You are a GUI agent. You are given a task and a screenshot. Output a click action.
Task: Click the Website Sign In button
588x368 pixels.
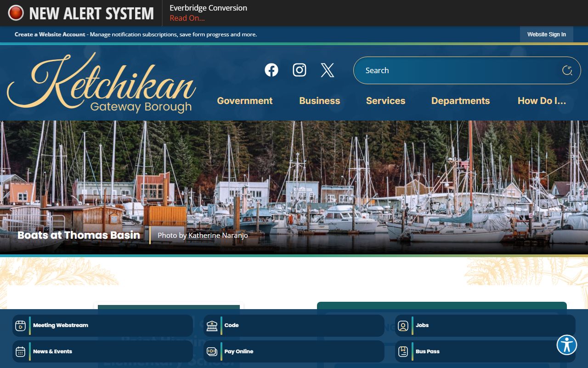[x=547, y=34]
